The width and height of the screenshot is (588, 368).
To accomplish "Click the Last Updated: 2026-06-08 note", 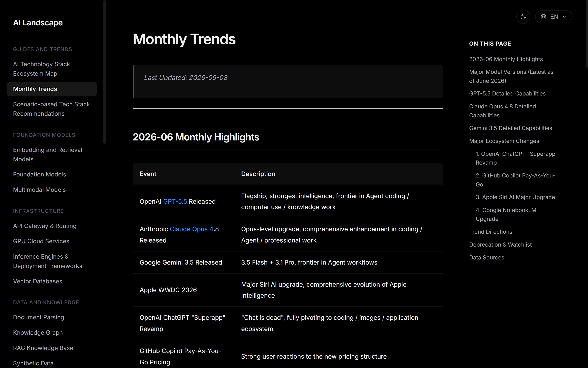I will (186, 78).
